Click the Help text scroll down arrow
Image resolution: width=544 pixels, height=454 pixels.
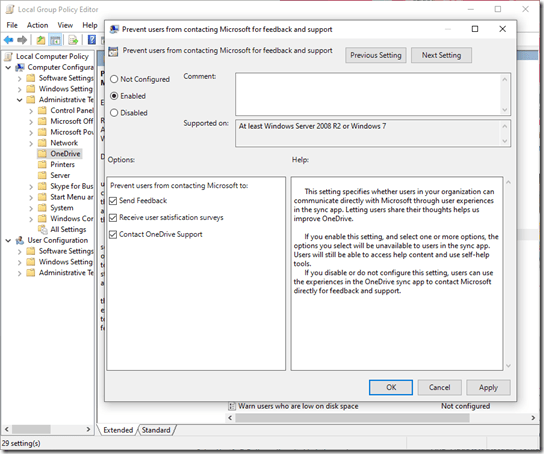508,366
